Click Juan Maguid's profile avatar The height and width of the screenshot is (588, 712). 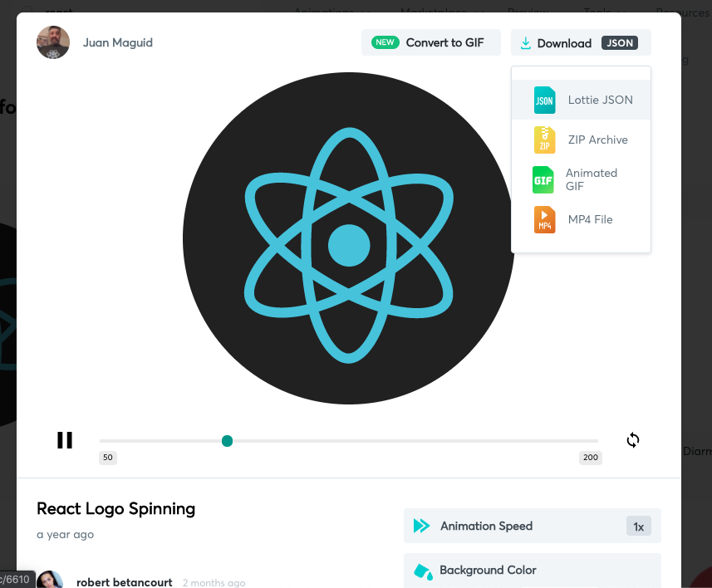tap(53, 42)
